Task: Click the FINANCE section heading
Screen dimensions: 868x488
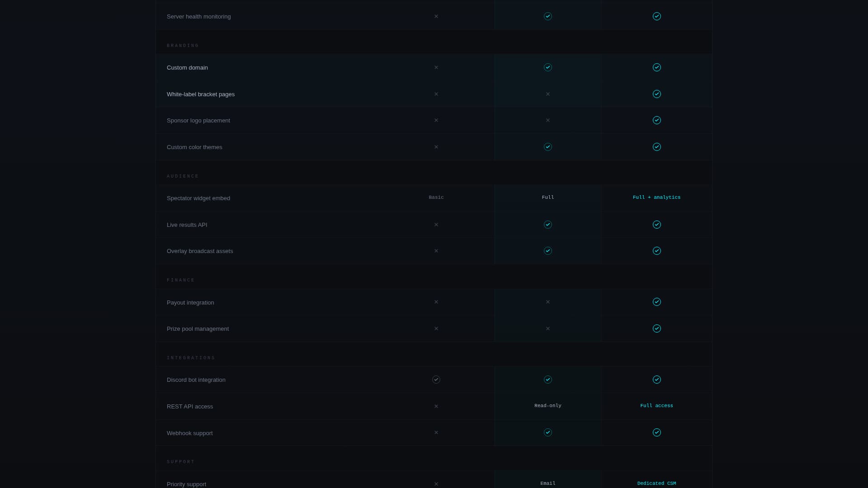Action: point(181,280)
